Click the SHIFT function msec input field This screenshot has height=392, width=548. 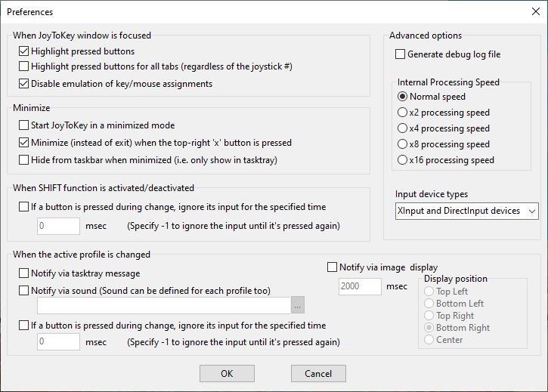tap(58, 226)
